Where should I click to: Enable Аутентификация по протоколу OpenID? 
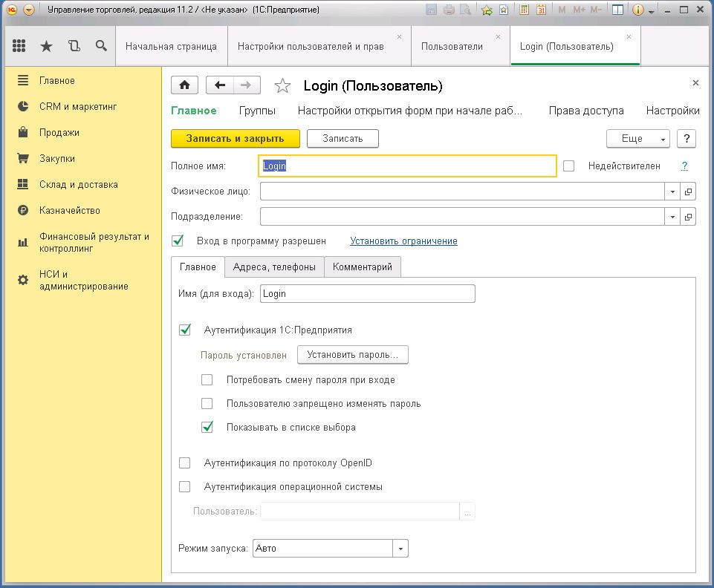pyautogui.click(x=185, y=463)
